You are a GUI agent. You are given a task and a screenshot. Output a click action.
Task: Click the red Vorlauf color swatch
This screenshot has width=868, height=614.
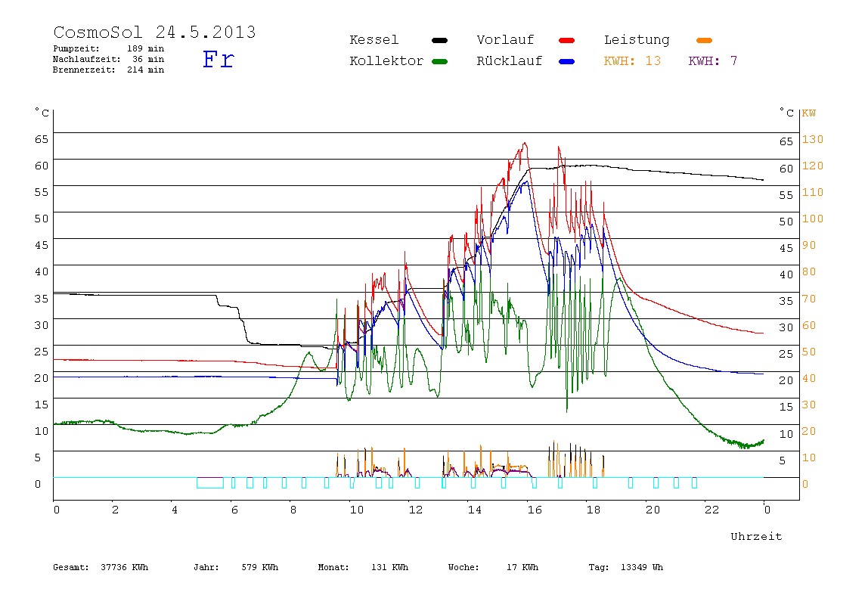(567, 40)
